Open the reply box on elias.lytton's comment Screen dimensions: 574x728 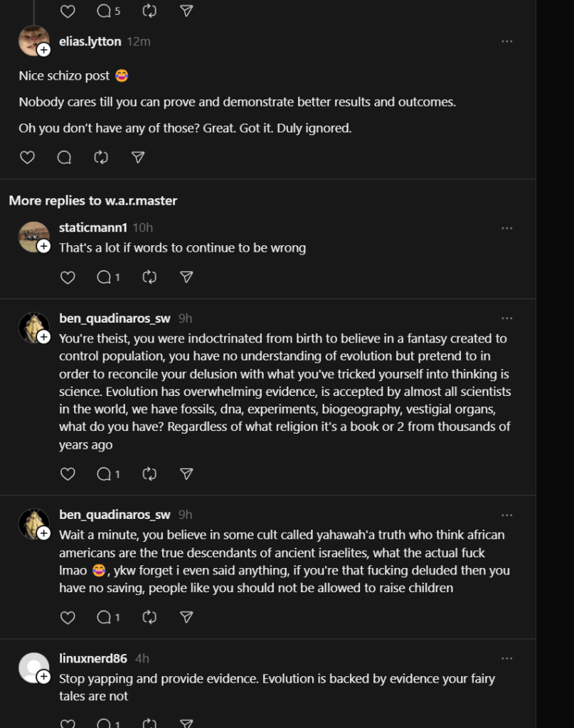click(x=64, y=157)
